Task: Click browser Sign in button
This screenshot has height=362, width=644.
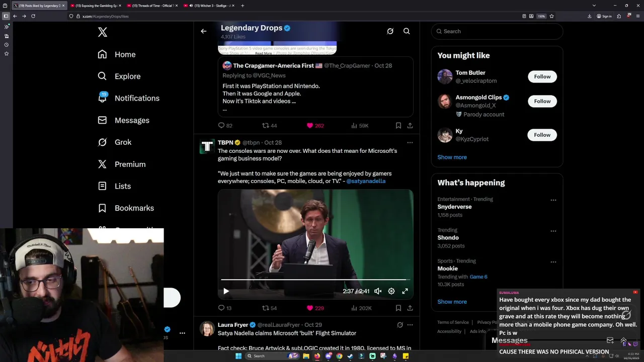Action: (604, 16)
